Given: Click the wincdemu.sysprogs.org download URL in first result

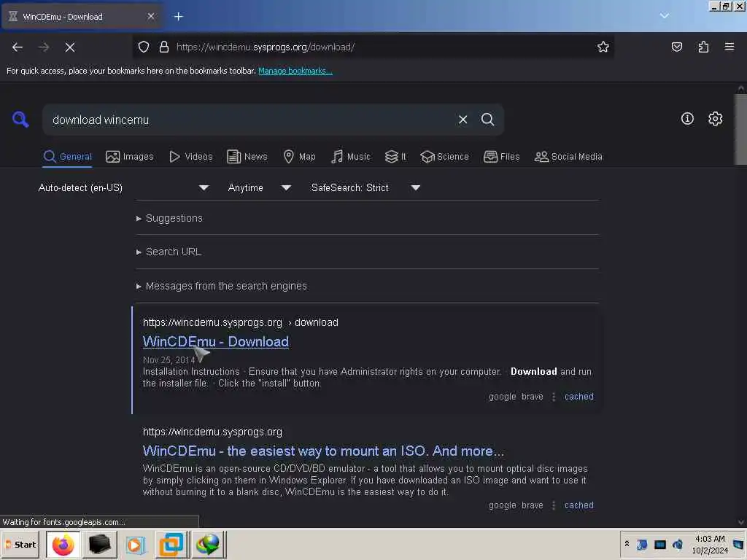Looking at the screenshot, I should click(x=241, y=322).
